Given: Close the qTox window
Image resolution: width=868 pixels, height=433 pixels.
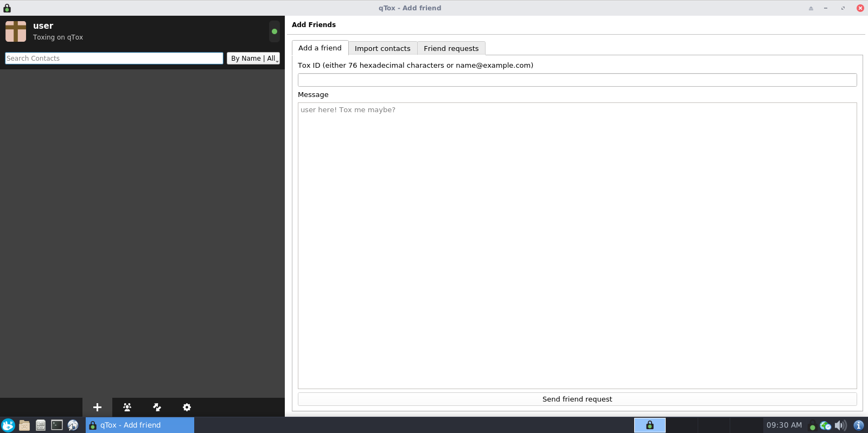Looking at the screenshot, I should (x=860, y=8).
